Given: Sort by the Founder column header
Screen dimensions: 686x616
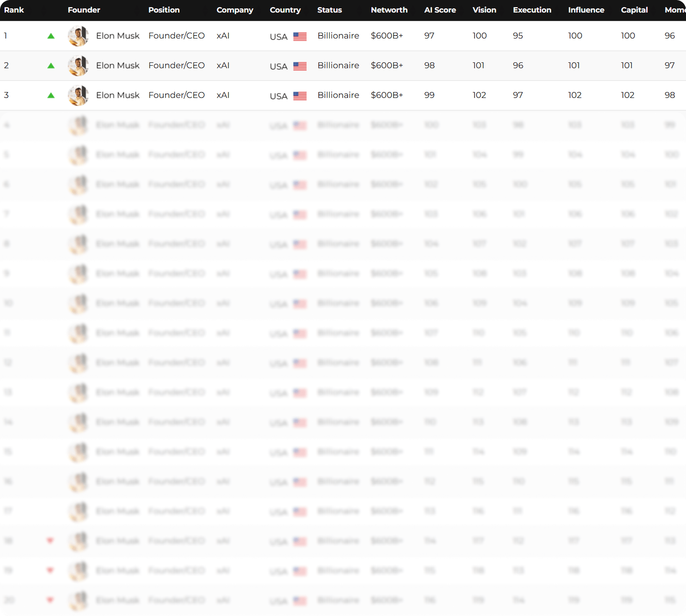Looking at the screenshot, I should click(x=84, y=10).
